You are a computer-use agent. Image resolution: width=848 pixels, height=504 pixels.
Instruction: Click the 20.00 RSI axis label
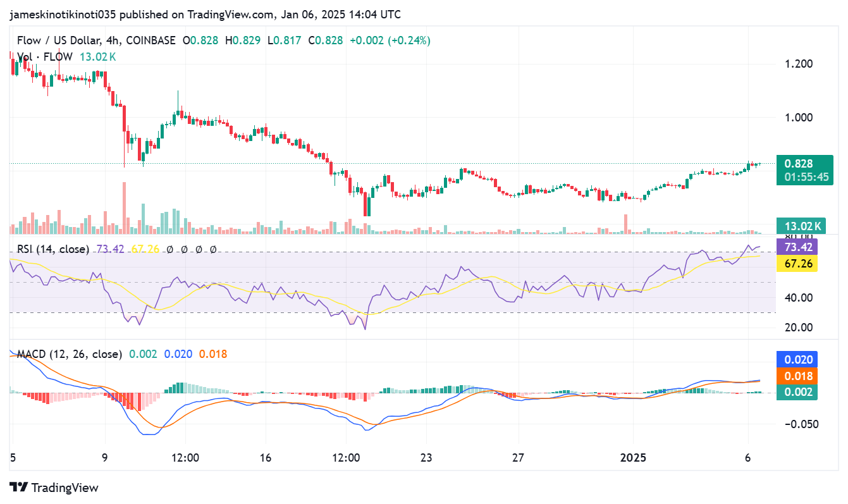(797, 328)
